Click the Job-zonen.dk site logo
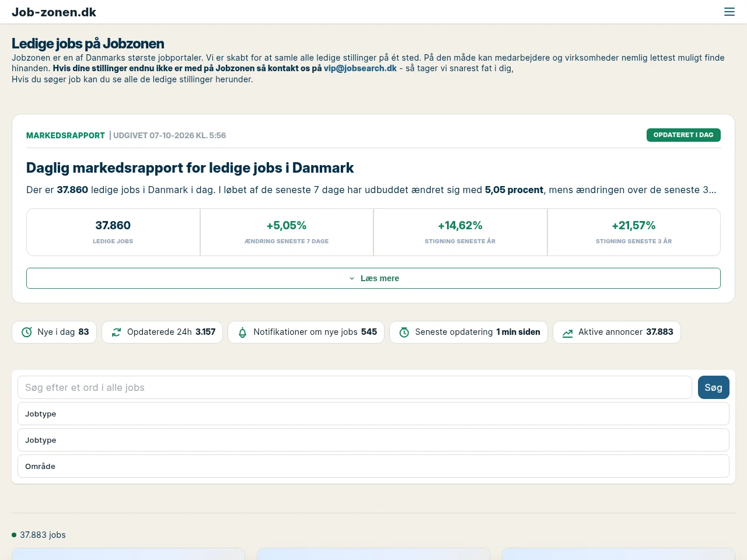Image resolution: width=747 pixels, height=560 pixels. 54,12
